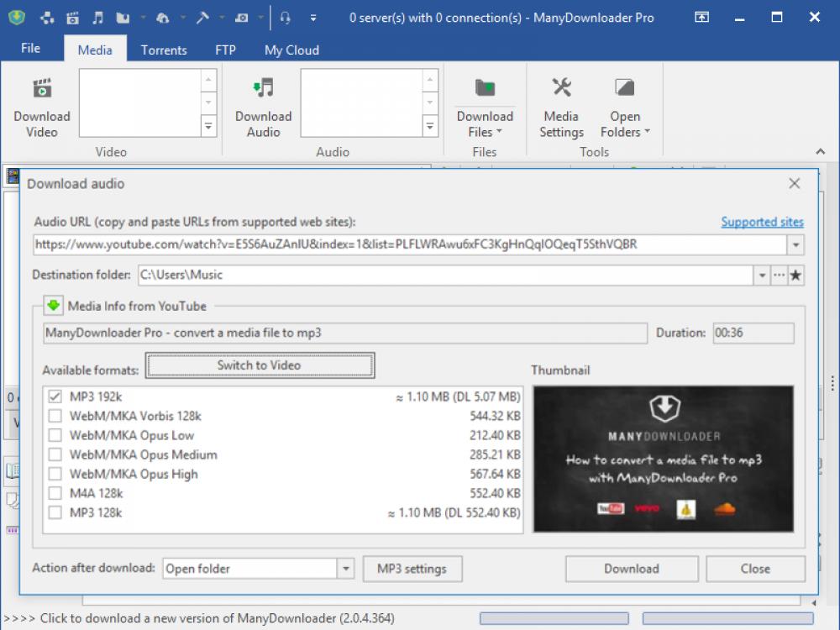
Task: Enable the WebM/MKA Opus High format
Action: 55,474
